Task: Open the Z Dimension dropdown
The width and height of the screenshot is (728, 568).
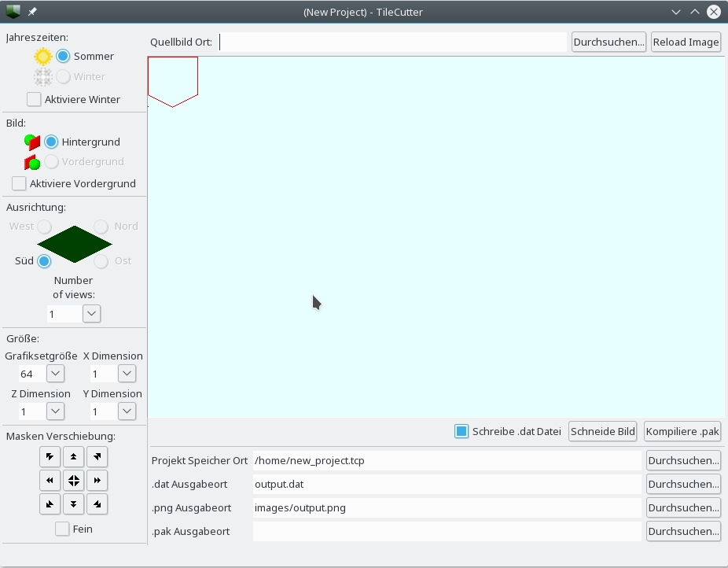Action: pos(55,411)
